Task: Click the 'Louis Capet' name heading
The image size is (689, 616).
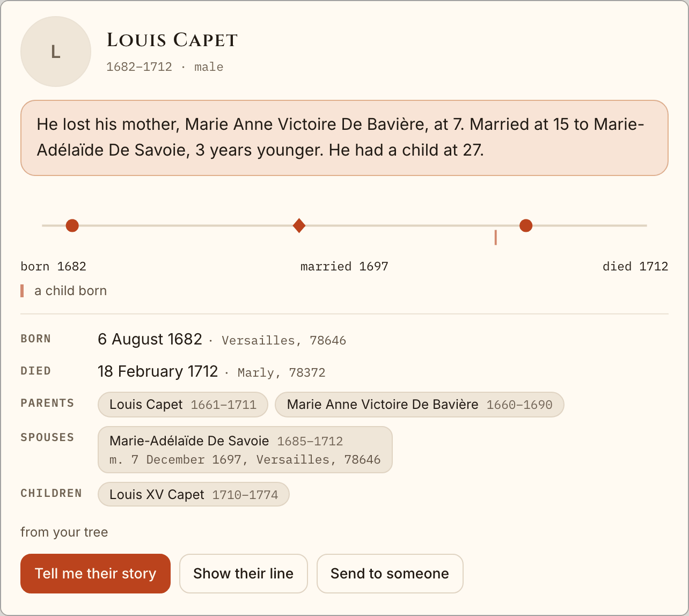Action: (x=172, y=40)
